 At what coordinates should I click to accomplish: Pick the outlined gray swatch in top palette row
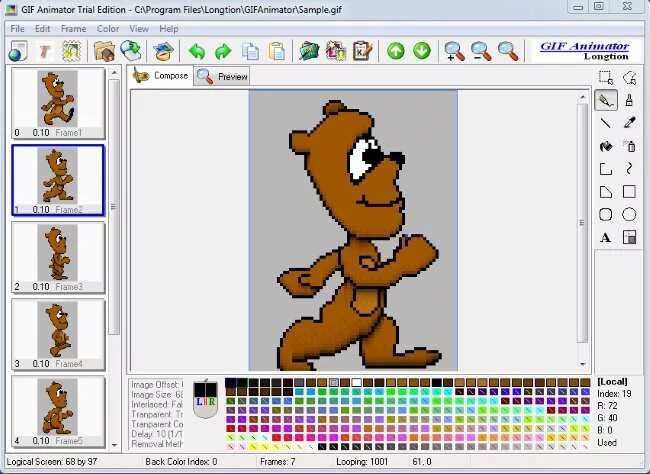coord(334,382)
